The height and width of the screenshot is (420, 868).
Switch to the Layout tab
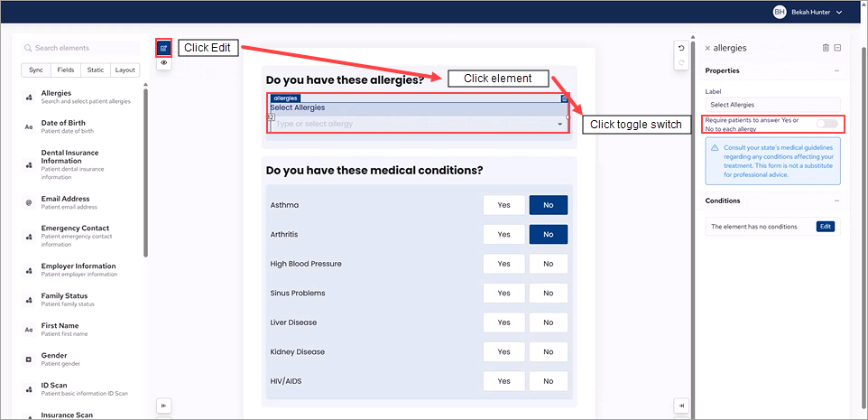[x=125, y=70]
